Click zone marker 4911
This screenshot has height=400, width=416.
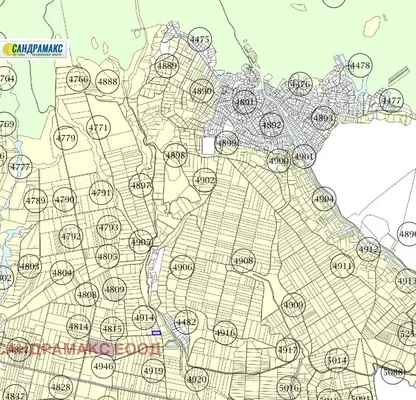click(342, 266)
